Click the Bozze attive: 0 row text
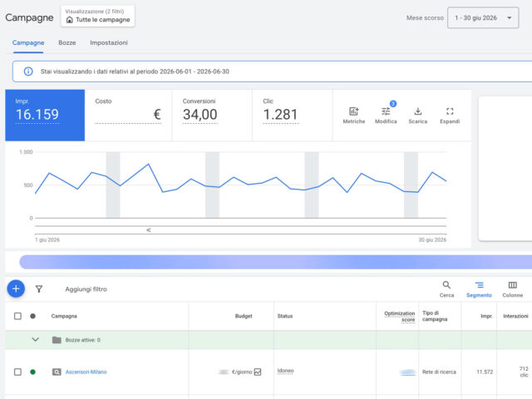The width and height of the screenshot is (532, 399). point(83,340)
